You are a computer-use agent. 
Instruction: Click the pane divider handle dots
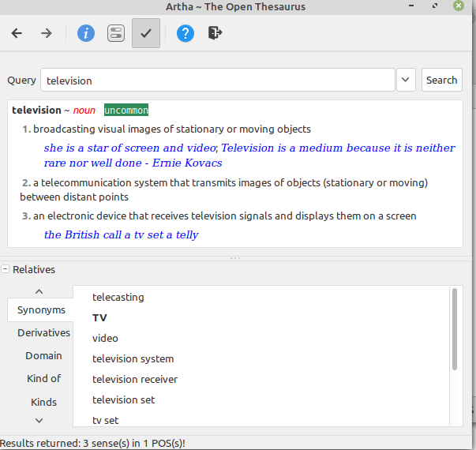tap(235, 258)
